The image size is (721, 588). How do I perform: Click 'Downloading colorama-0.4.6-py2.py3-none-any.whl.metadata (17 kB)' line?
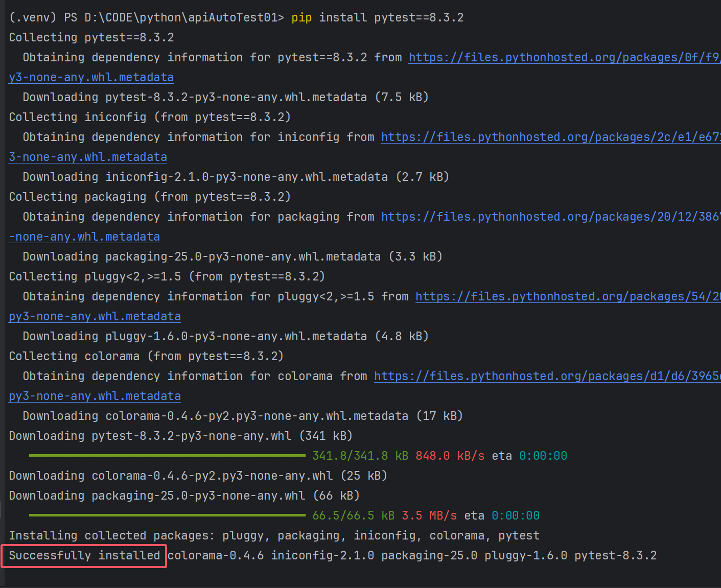tap(243, 416)
